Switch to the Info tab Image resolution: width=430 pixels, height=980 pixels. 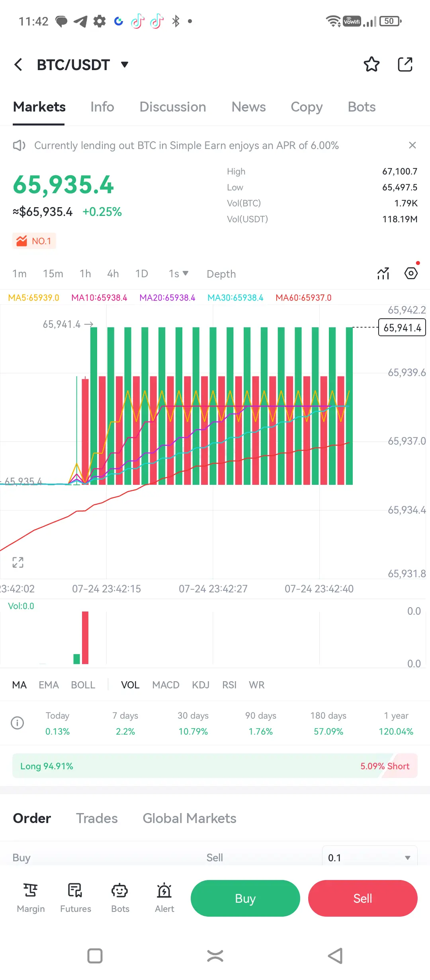pyautogui.click(x=102, y=107)
